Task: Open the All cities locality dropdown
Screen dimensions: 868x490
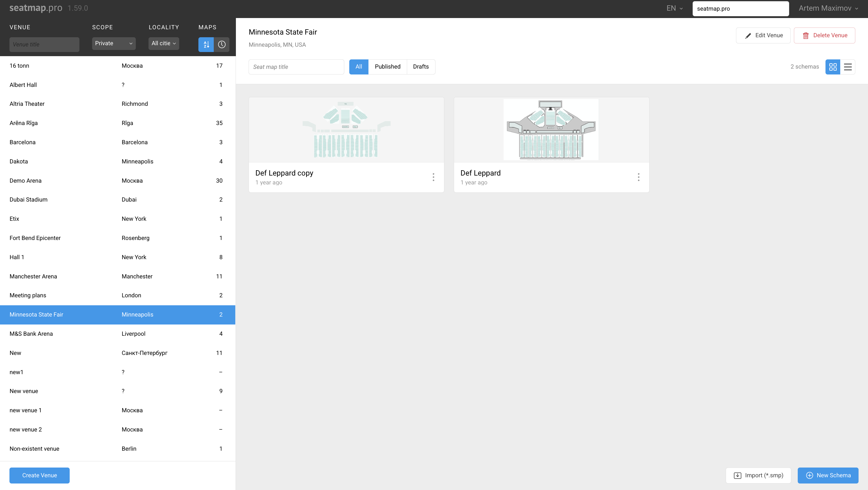Action: pos(164,43)
